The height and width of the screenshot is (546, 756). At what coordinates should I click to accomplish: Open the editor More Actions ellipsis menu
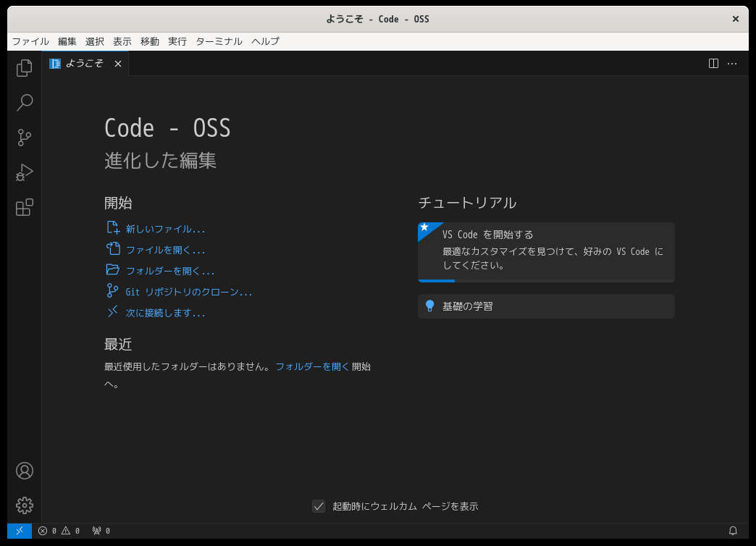(x=732, y=64)
